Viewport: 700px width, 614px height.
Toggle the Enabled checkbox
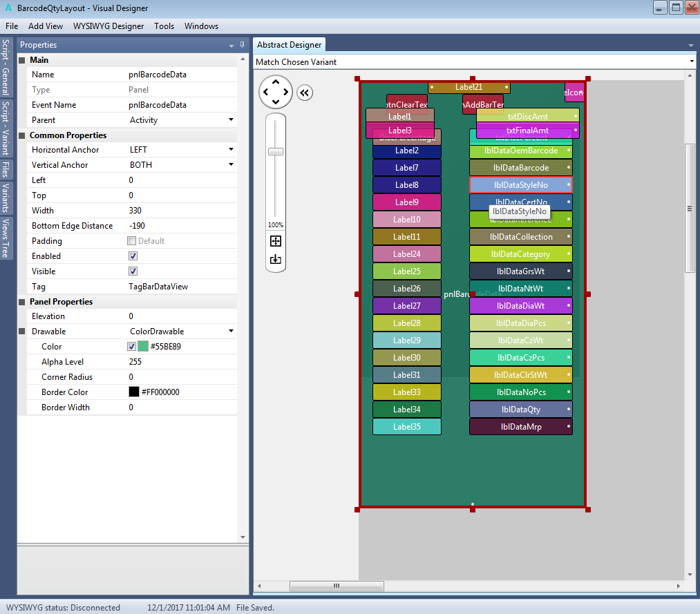coord(133,256)
